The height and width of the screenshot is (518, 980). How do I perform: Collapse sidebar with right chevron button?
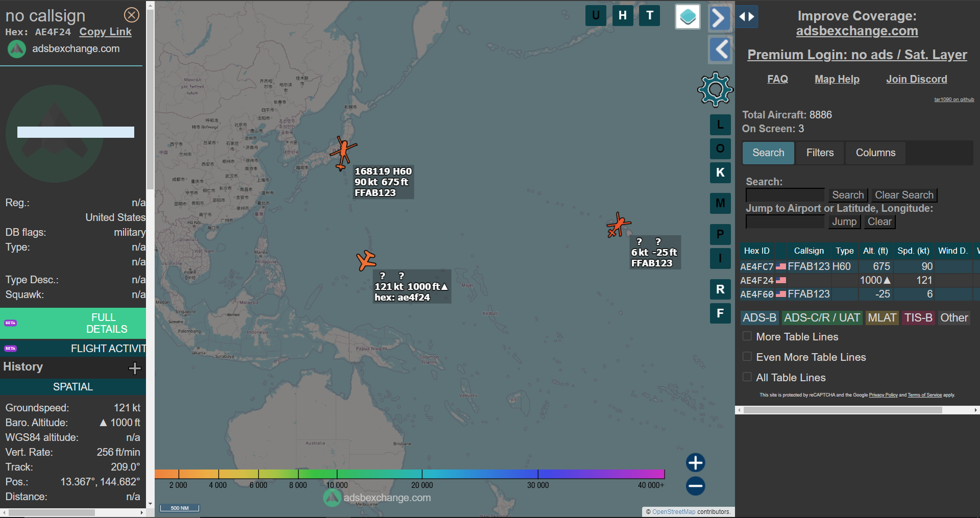[x=720, y=18]
